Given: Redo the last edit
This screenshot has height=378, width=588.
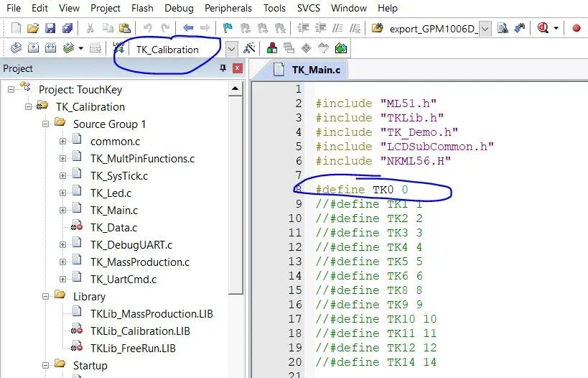Looking at the screenshot, I should click(165, 28).
